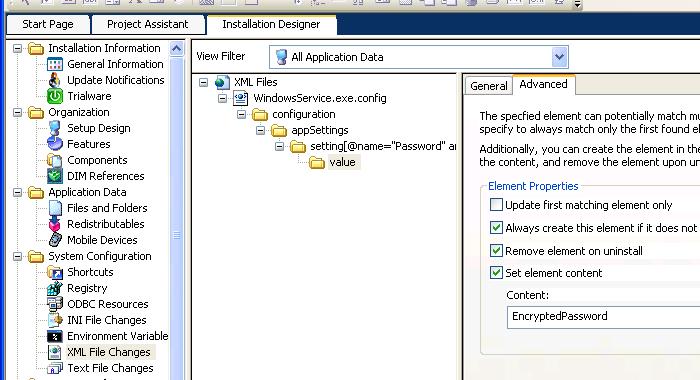Select WindowsService.exe.config file icon

point(241,98)
